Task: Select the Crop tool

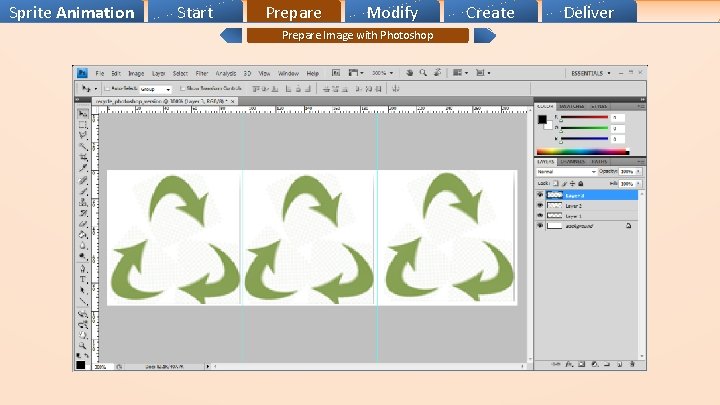Action: (83, 158)
